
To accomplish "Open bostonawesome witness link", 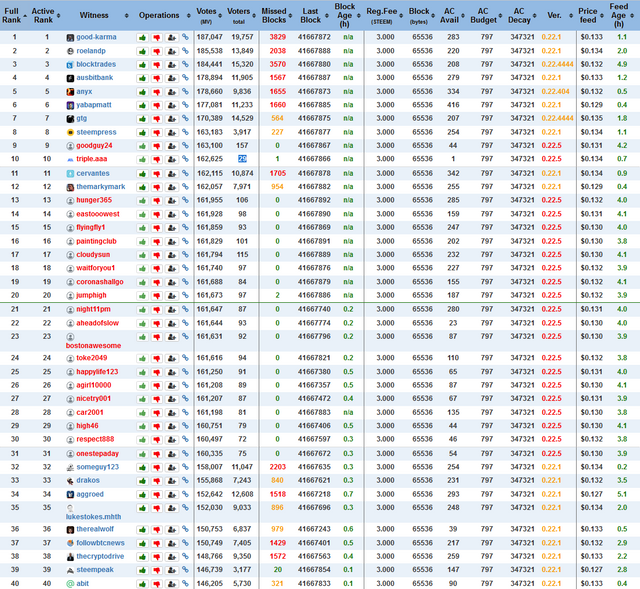I will click(93, 346).
